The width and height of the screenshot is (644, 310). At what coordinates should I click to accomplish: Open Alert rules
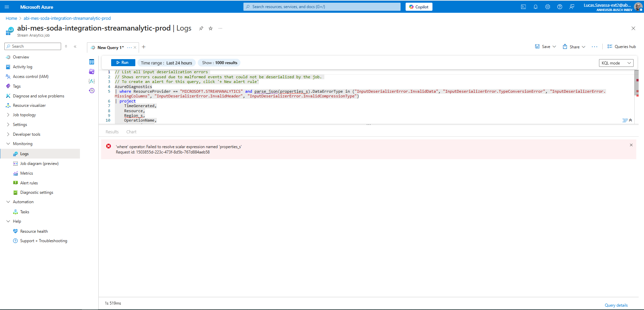tap(29, 183)
